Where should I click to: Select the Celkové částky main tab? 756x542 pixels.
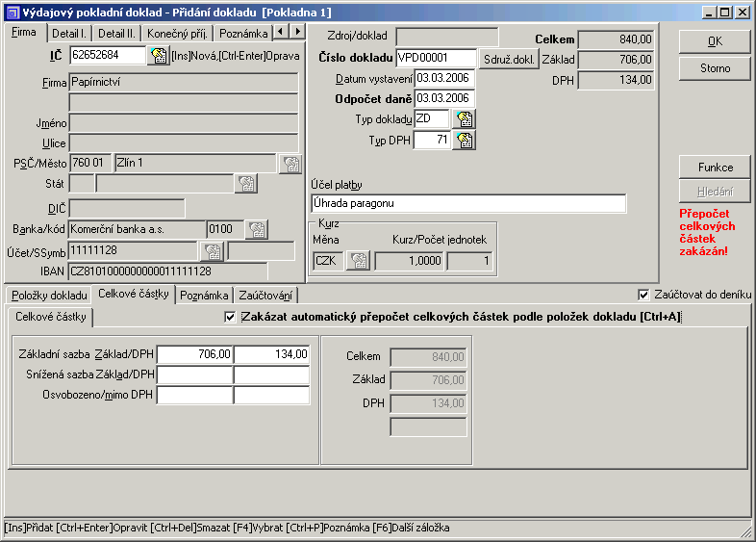(134, 294)
